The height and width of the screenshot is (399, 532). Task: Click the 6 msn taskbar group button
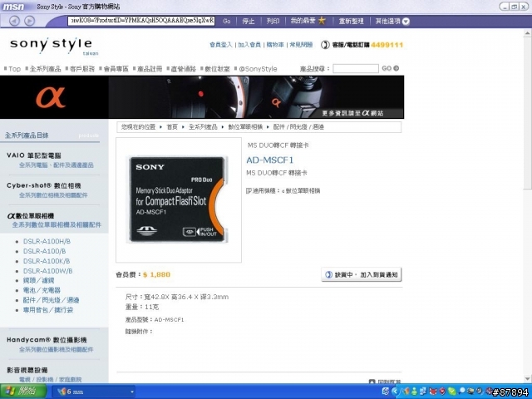pyautogui.click(x=91, y=392)
